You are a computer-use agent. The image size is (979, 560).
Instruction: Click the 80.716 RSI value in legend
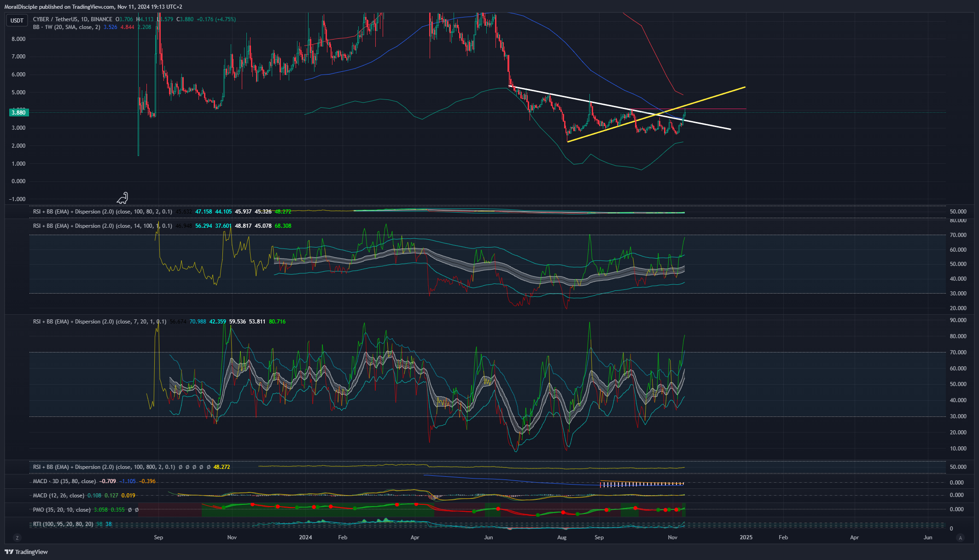[277, 322]
